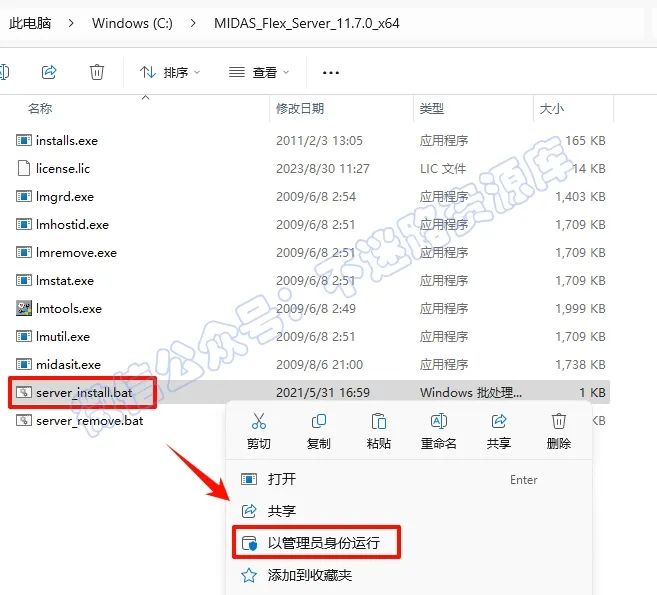This screenshot has height=595, width=657.
Task: Choose Run as administrator (以管理员身份运行)
Action: pyautogui.click(x=409, y=543)
